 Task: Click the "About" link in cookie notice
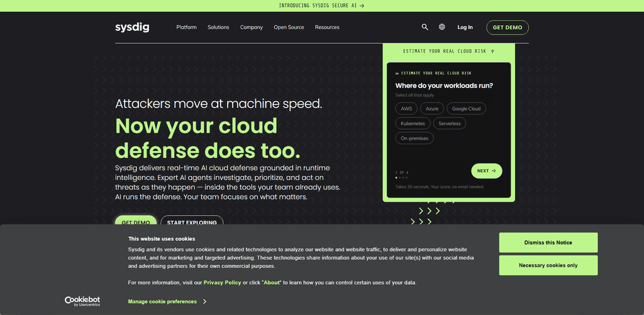[x=272, y=282]
